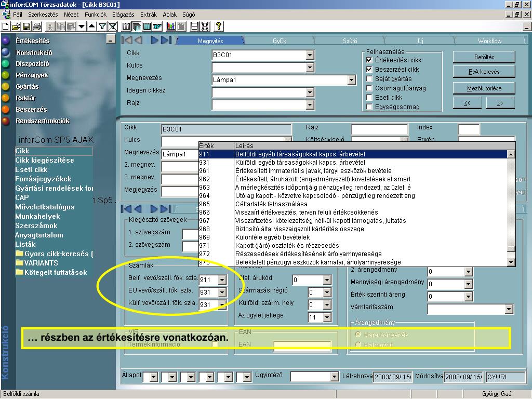Go to previous record in upper navigator
The image size is (532, 399).
pyautogui.click(x=138, y=40)
